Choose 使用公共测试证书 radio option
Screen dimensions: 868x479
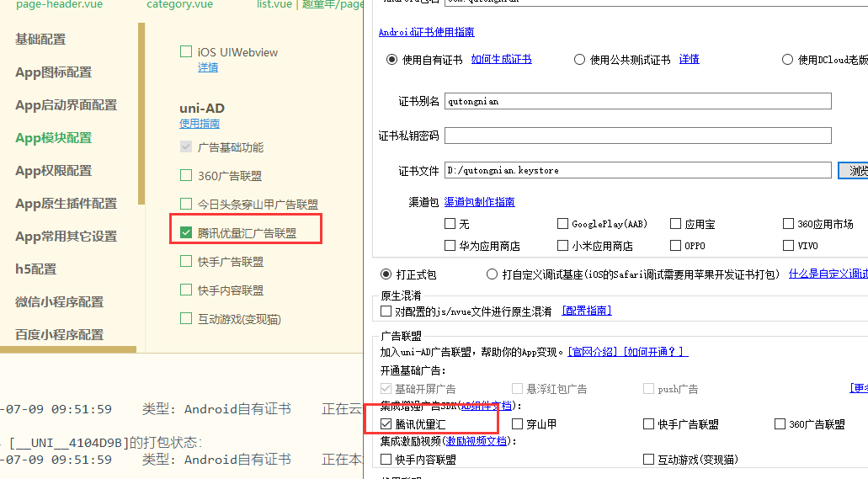(x=579, y=59)
